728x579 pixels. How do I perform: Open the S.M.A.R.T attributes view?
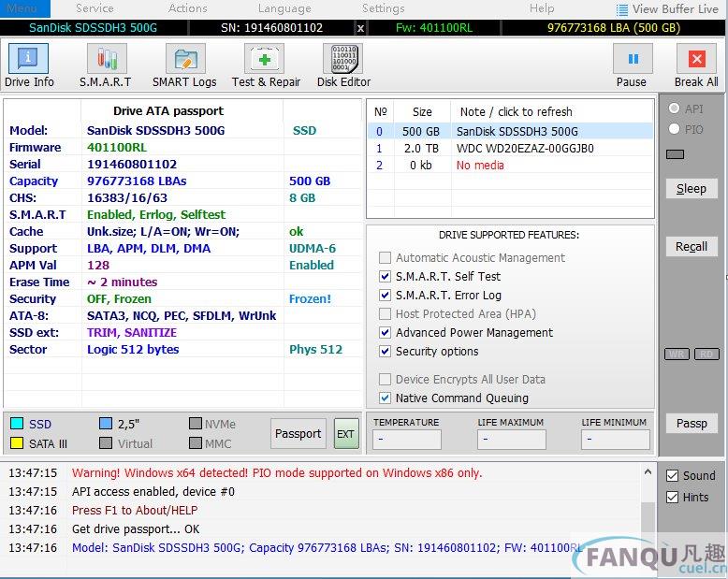pyautogui.click(x=107, y=58)
